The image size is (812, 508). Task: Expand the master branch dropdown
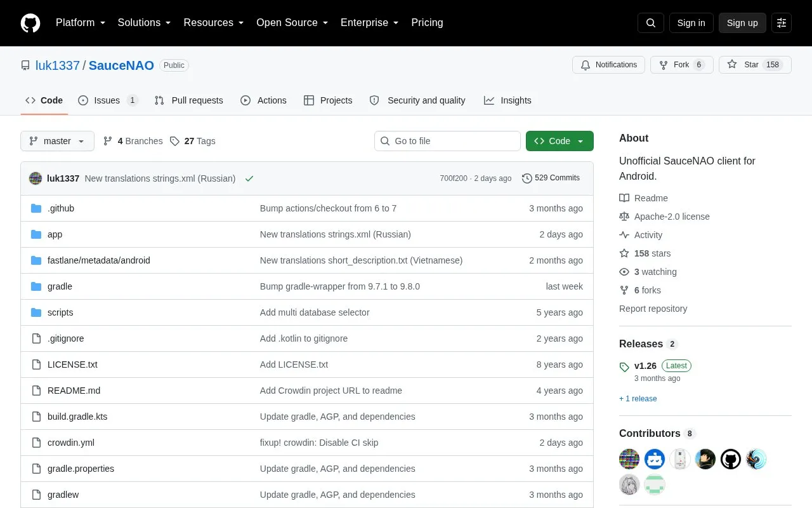(57, 141)
